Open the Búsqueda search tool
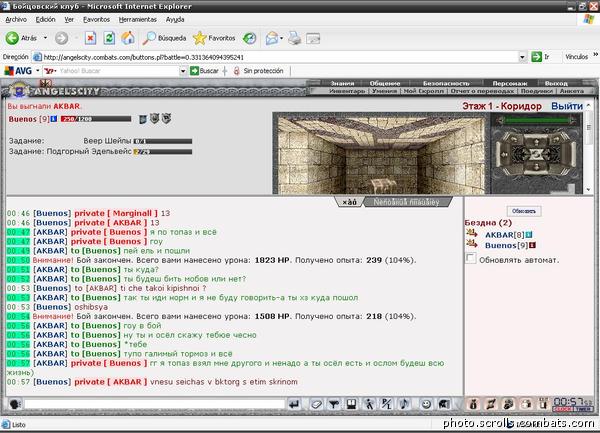The height and width of the screenshot is (433, 600). [x=164, y=38]
